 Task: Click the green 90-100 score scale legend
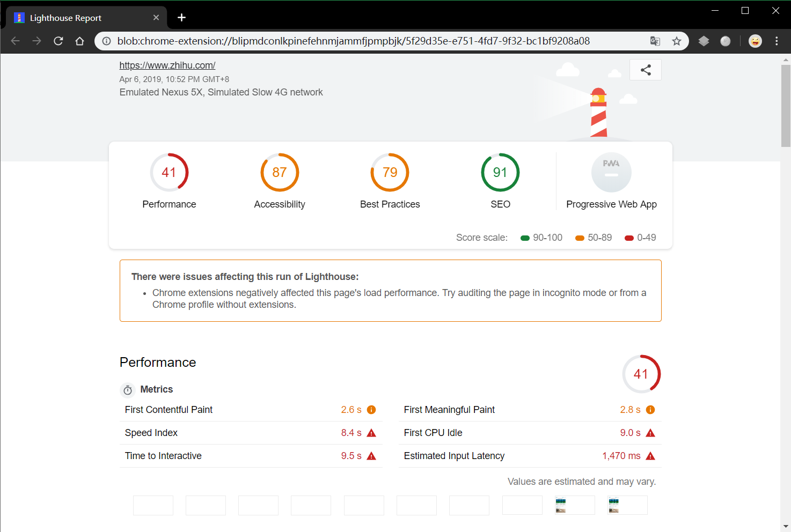point(541,238)
